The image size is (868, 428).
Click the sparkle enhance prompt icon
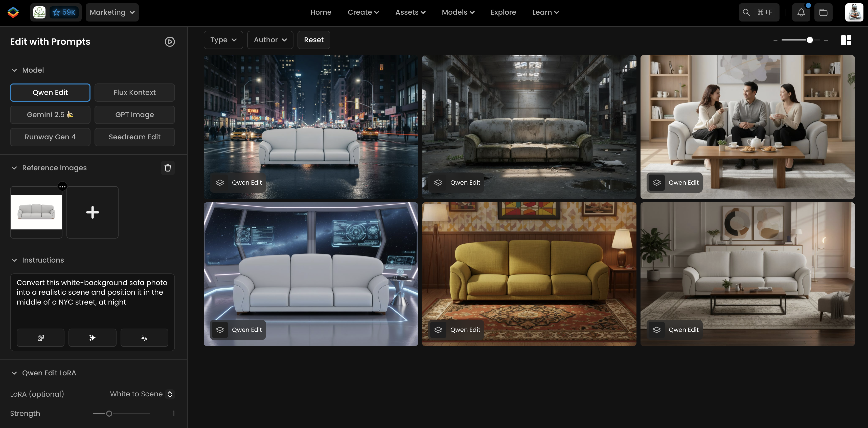(92, 338)
